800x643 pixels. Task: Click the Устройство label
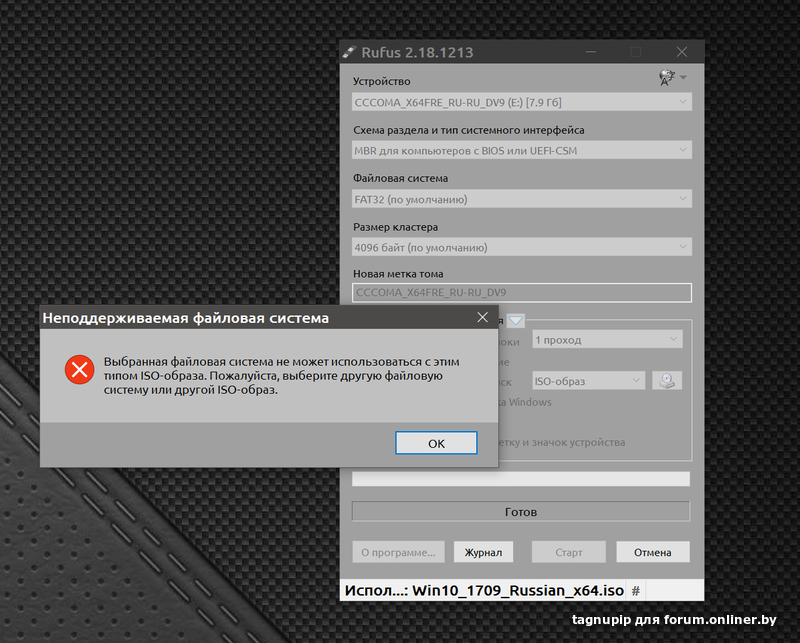point(381,81)
